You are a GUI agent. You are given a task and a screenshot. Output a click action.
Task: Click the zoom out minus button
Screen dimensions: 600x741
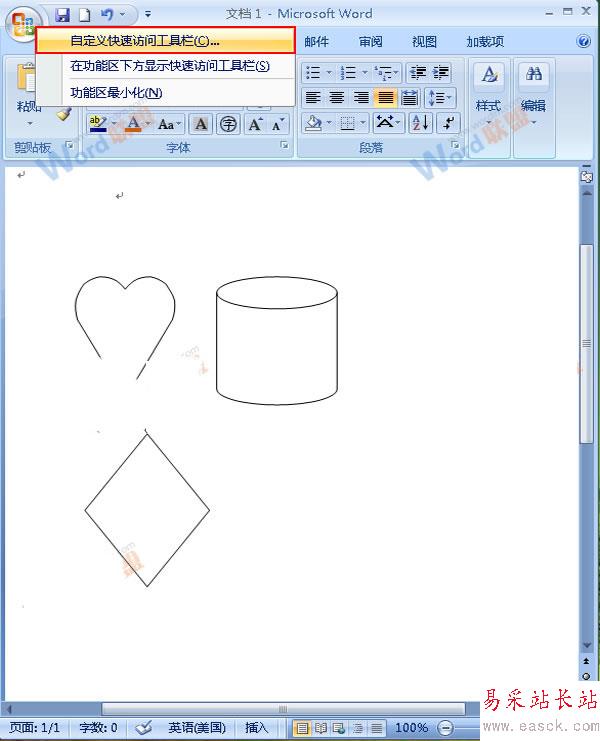point(445,728)
